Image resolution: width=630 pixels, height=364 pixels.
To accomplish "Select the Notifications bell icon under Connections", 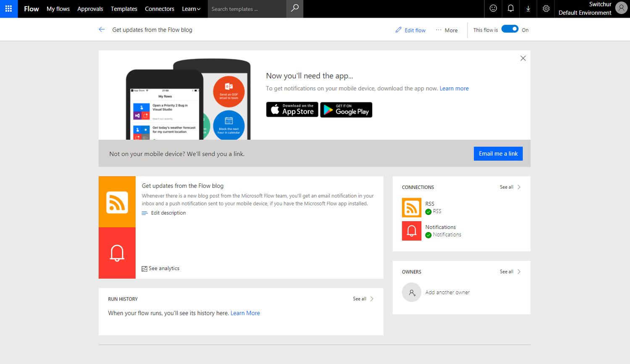I will [411, 230].
